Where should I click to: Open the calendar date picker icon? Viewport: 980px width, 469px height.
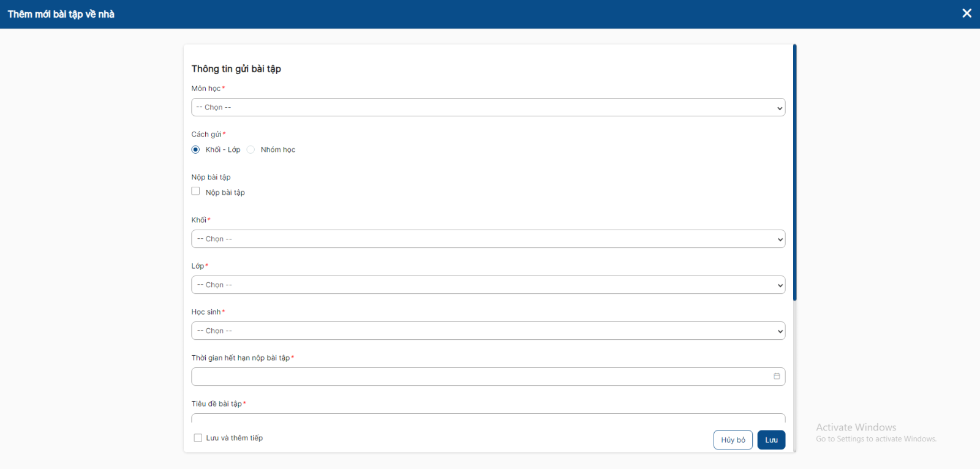[776, 377]
